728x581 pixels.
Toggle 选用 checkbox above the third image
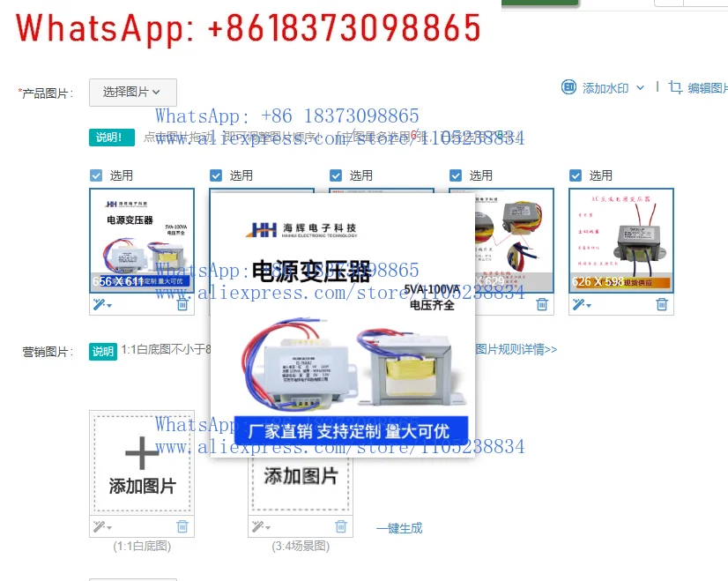[x=336, y=175]
